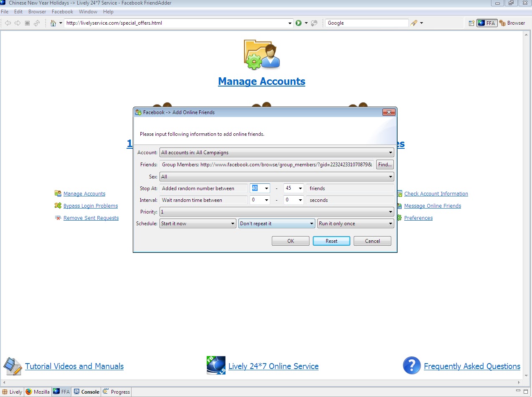Open the 'Don't repeat it' dropdown
The width and height of the screenshot is (532, 397).
(276, 224)
